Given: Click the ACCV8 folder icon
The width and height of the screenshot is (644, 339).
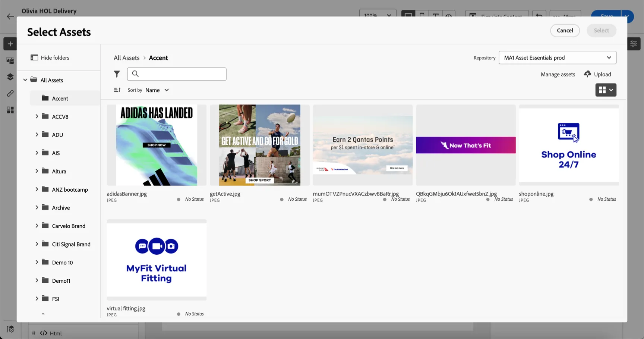Looking at the screenshot, I should [45, 116].
